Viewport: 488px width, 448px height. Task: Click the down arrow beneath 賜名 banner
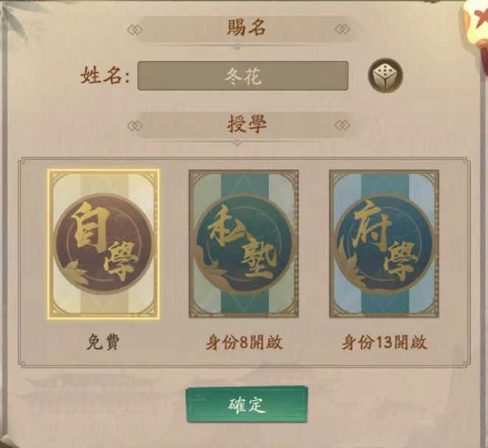point(237,46)
